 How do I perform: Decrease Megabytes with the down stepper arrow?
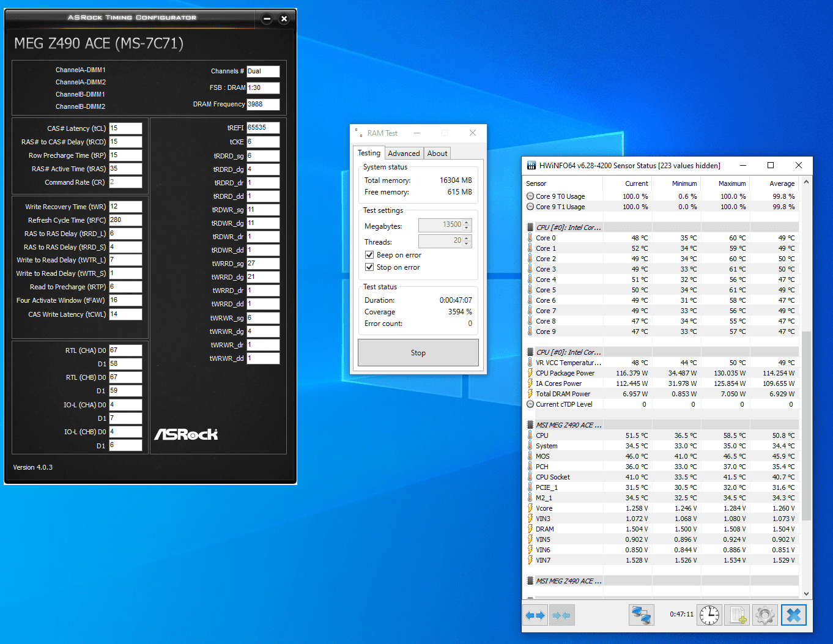point(467,228)
